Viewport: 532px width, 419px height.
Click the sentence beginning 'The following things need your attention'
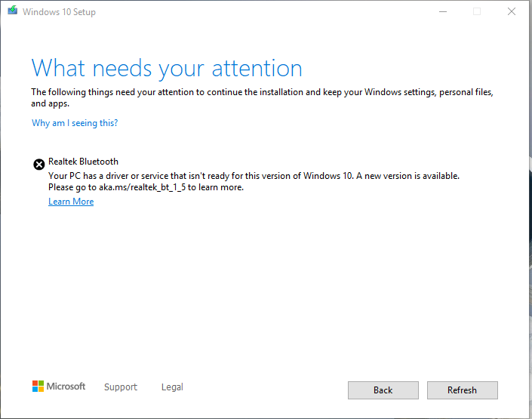(x=262, y=98)
